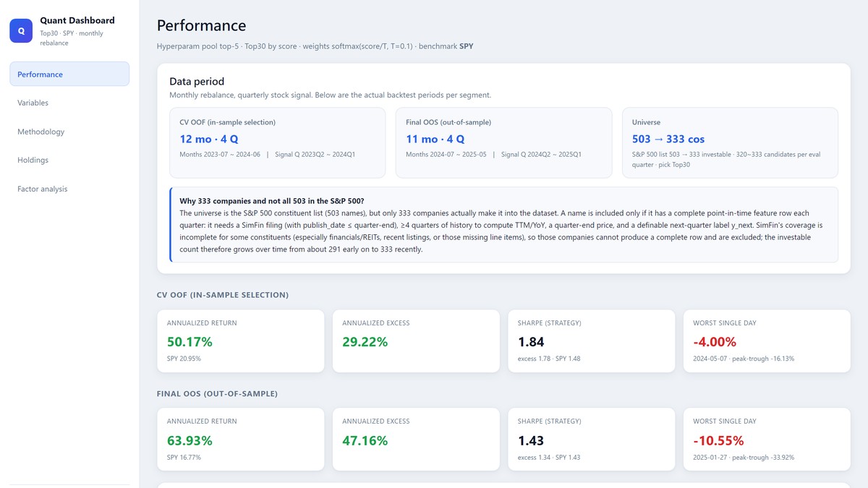Click the '503 → 333 cos' universe value
This screenshot has height=488, width=868.
668,139
